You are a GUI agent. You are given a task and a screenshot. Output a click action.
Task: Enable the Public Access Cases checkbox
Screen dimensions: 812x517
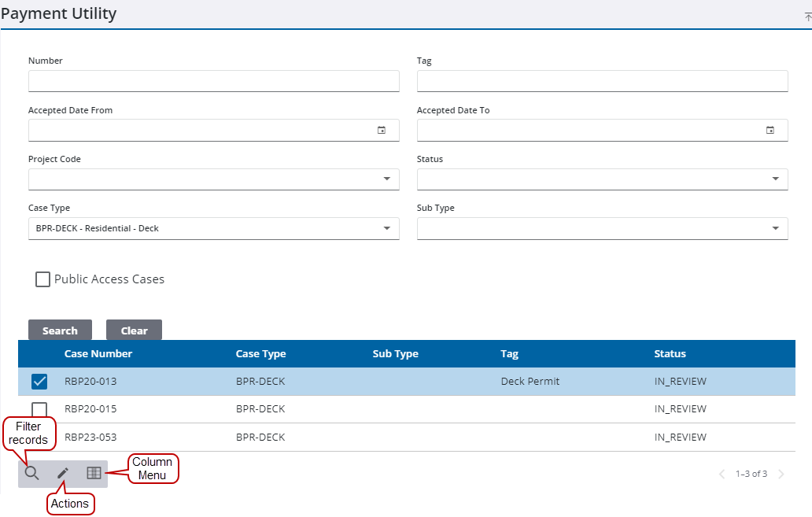pos(43,279)
